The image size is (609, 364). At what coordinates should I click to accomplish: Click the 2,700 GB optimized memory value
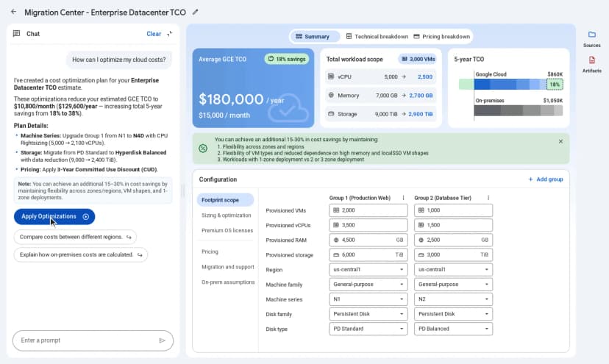(421, 95)
